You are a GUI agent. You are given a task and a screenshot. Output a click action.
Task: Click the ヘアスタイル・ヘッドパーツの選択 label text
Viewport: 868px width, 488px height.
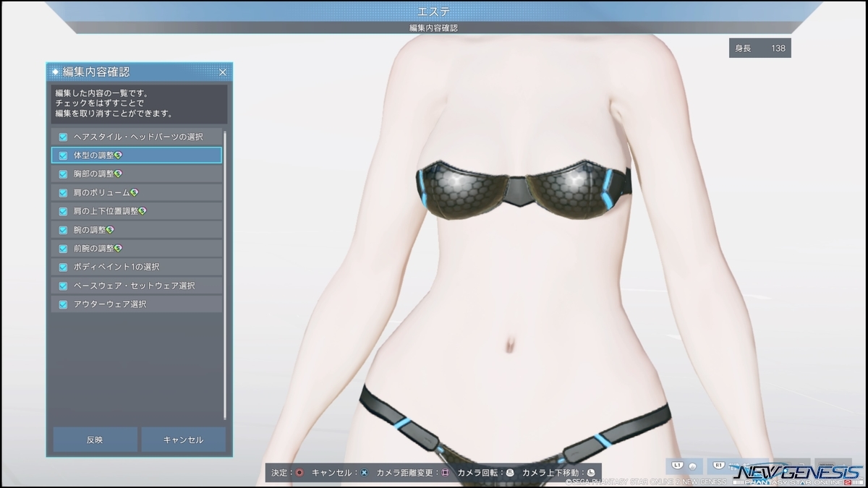138,137
